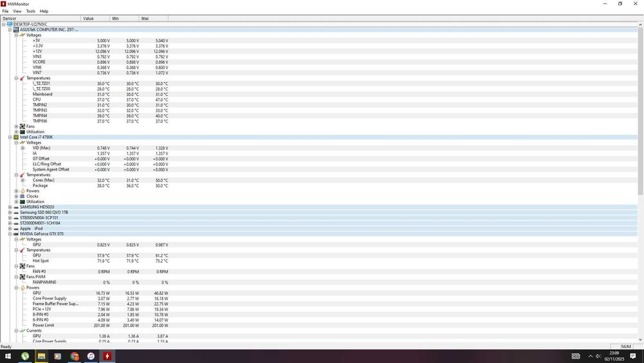The image size is (644, 363).
Task: Collapse the ASUSTeK COMPUTER INC. node
Action: 10,30
